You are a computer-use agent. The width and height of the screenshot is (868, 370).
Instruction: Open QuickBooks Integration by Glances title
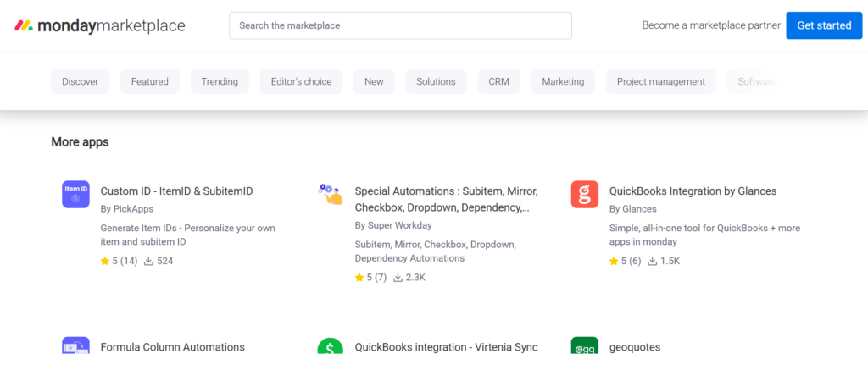[693, 191]
